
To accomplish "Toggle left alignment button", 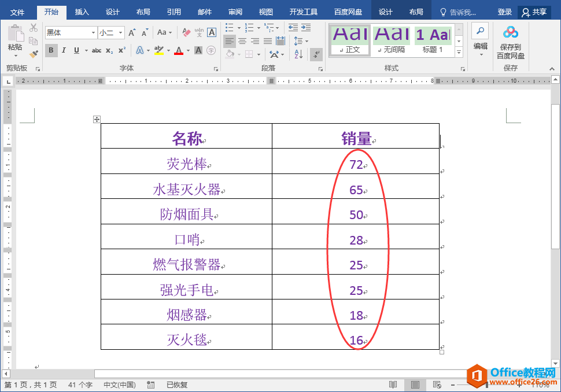I will (x=230, y=41).
